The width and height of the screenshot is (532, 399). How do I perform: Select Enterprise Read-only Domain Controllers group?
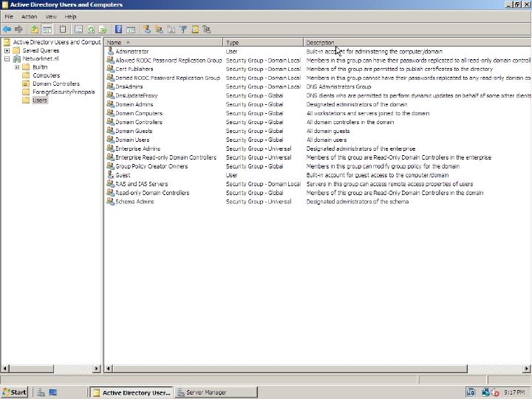(x=166, y=157)
